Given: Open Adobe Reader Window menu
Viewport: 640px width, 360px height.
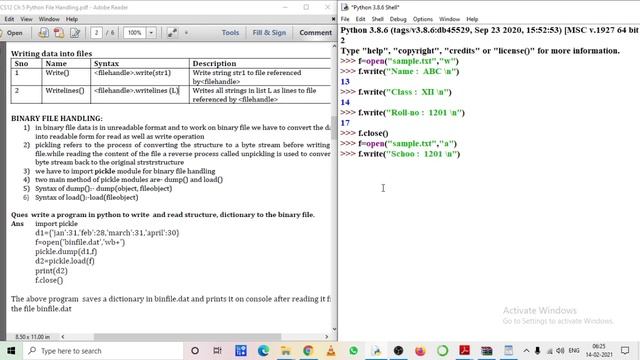Looking at the screenshot, I should click(x=49, y=19).
